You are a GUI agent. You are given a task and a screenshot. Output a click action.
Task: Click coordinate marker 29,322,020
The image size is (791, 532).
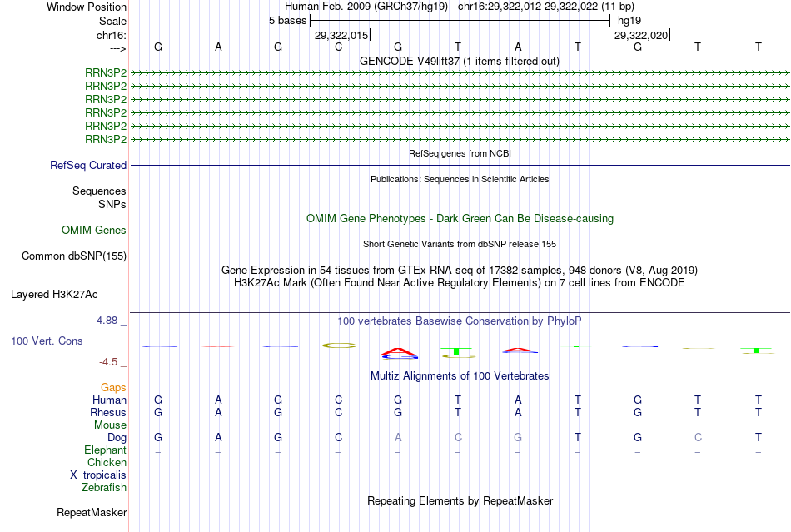[640, 35]
